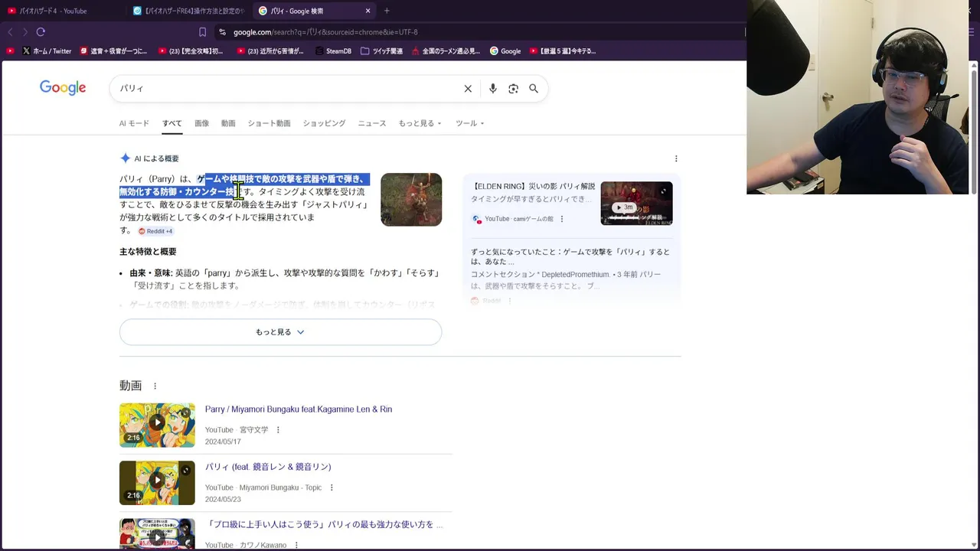Switch to ニュース results tab
The width and height of the screenshot is (980, 551).
tap(372, 123)
